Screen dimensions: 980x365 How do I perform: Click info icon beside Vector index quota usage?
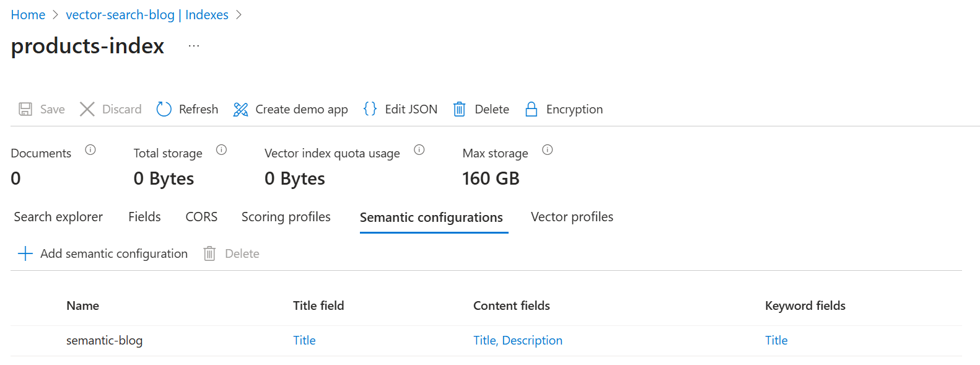(419, 149)
